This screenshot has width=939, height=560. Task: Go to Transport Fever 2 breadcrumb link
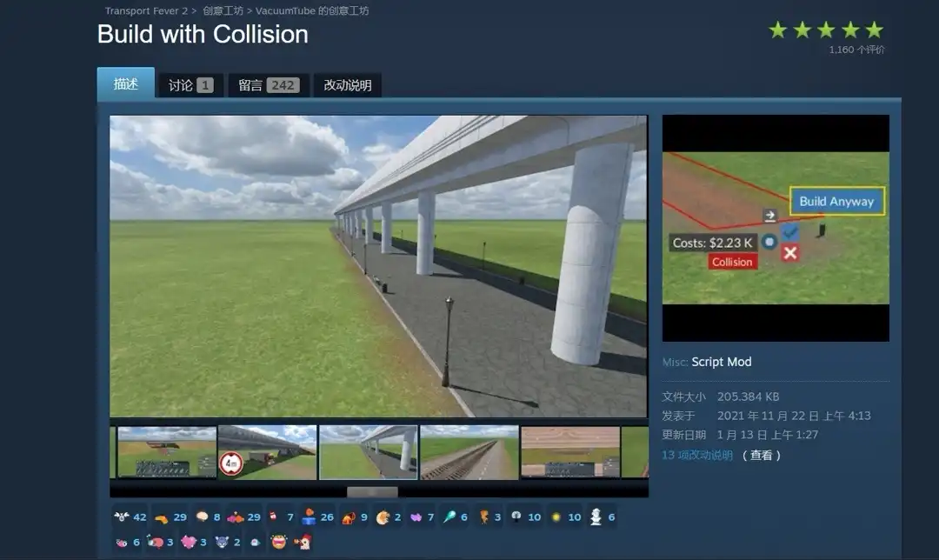tap(143, 11)
